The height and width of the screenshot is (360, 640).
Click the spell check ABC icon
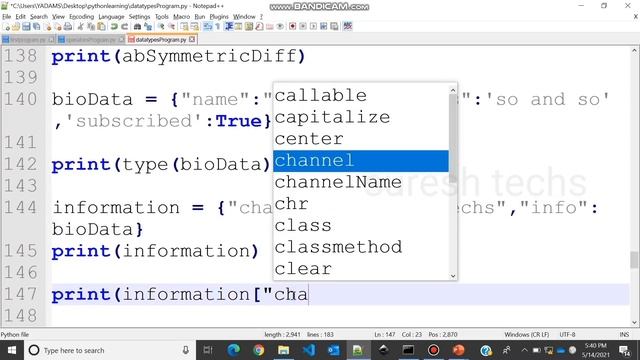tap(348, 27)
